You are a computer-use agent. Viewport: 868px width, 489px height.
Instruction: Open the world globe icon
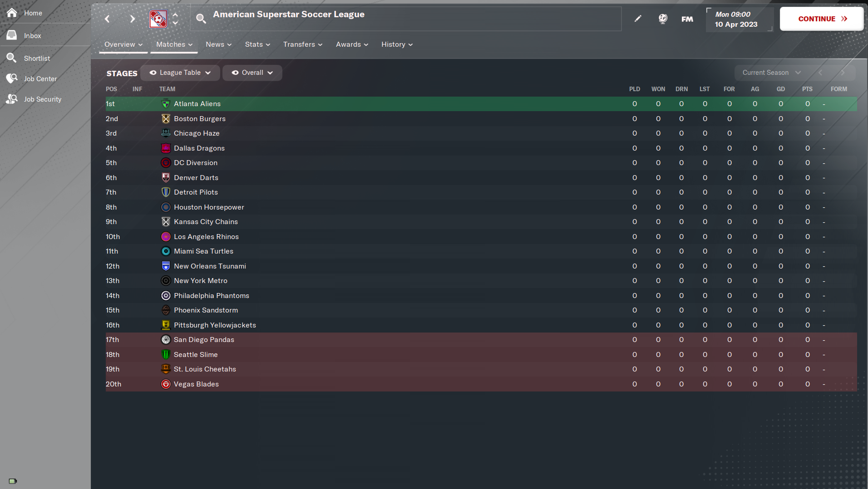(x=663, y=19)
